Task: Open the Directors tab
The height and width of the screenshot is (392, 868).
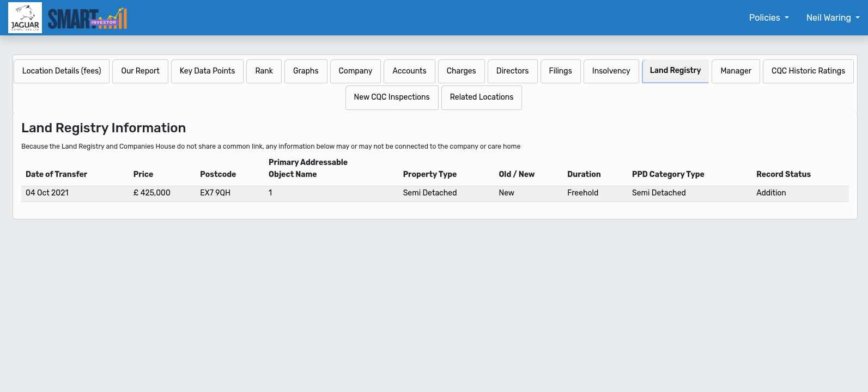Action: (512, 71)
